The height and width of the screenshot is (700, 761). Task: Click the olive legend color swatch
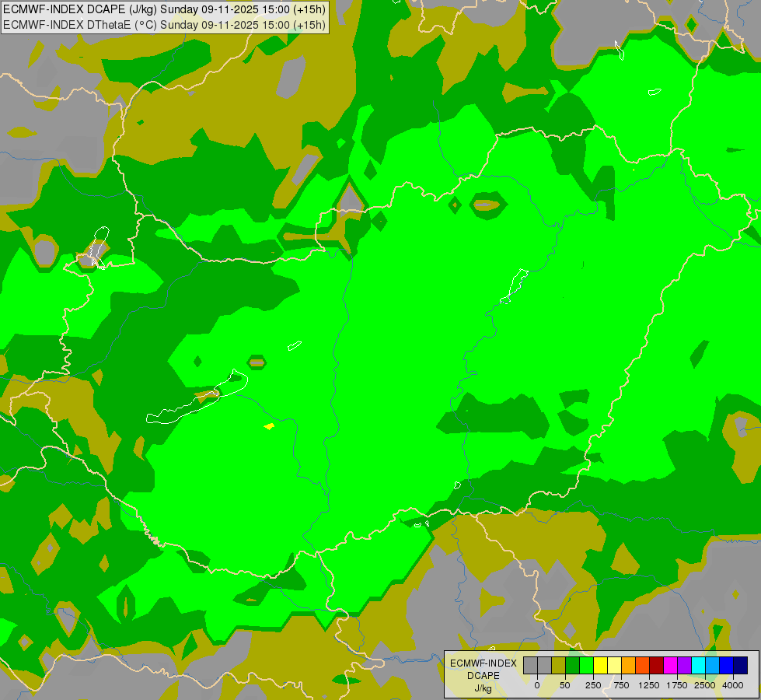tap(559, 665)
